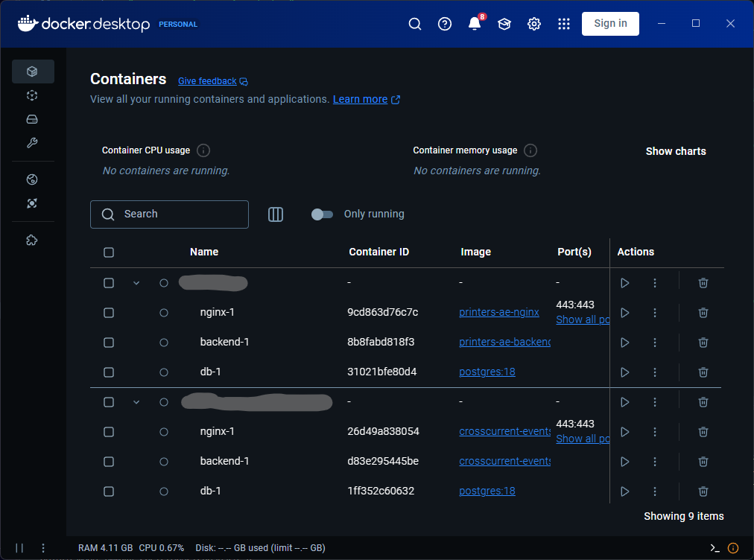Viewport: 754px width, 560px height.
Task: Click the PERSONAL plan badge
Action: [178, 24]
